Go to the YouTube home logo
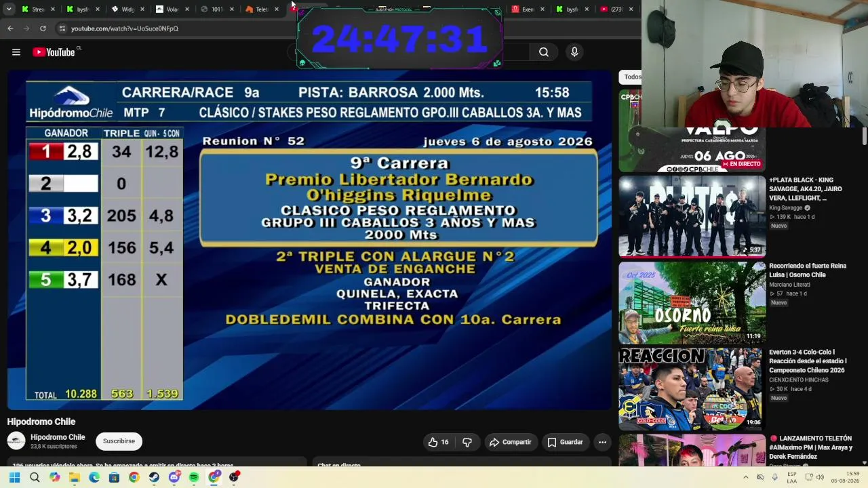Viewport: 868px width, 488px height. [54, 52]
